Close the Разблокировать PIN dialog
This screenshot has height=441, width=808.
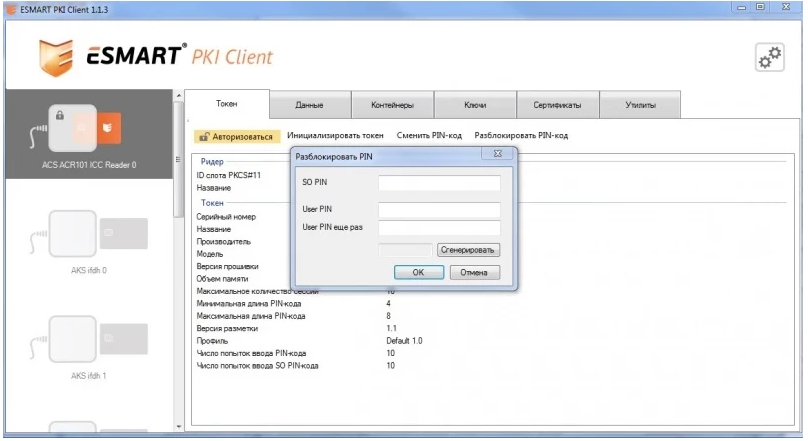coord(497,154)
